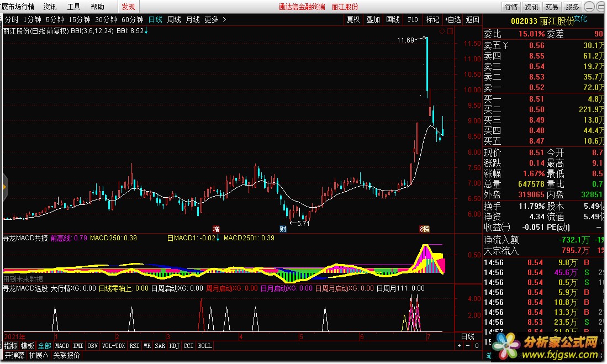Apply the MACD indicator
Screen dimensions: 607x364
[61, 346]
